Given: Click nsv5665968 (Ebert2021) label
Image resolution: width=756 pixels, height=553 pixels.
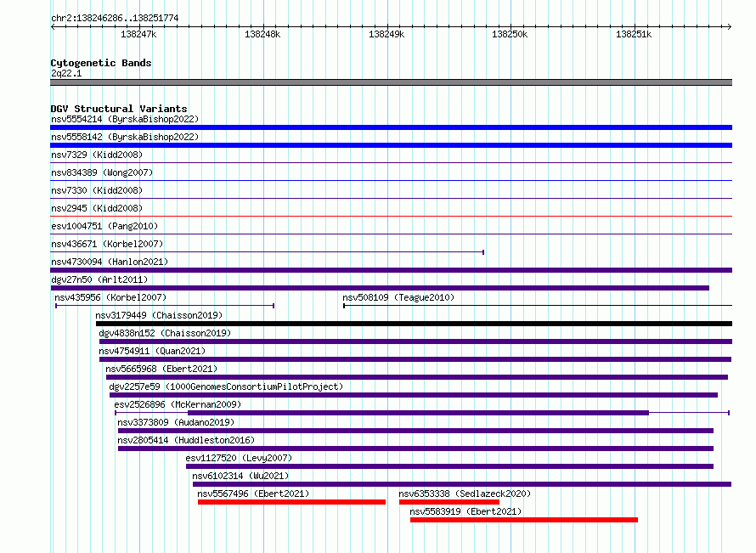Looking at the screenshot, I should click(161, 369).
